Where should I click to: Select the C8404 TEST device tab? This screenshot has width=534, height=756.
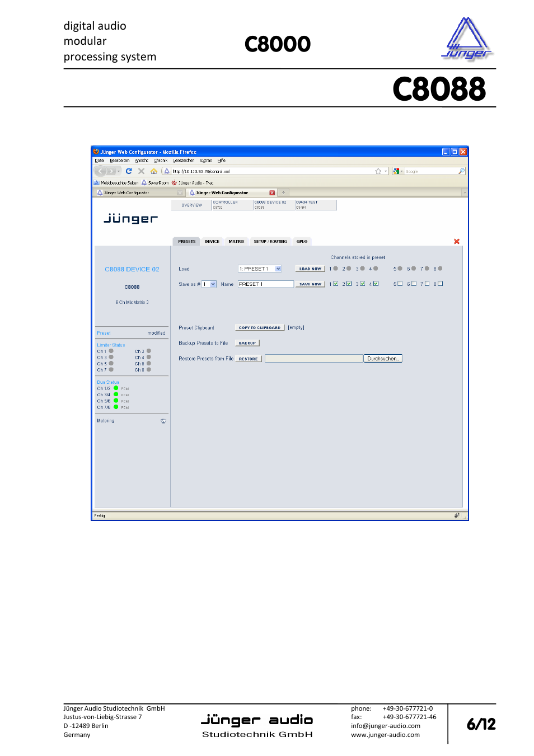click(x=316, y=205)
